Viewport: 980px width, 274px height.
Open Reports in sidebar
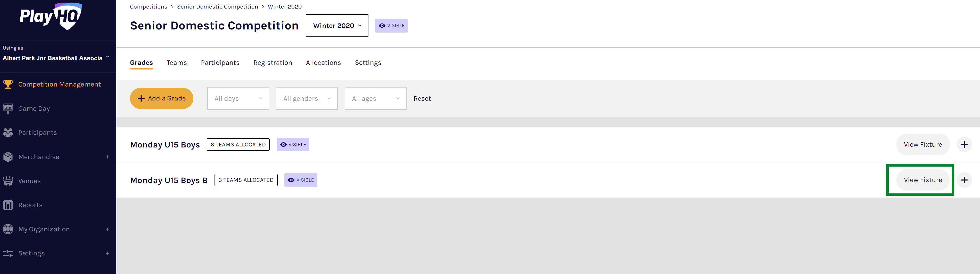30,205
